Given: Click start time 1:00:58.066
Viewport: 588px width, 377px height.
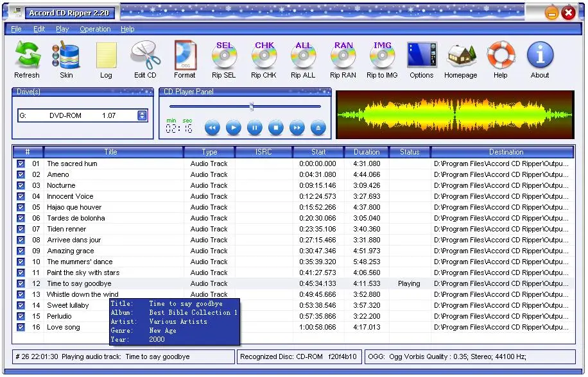Looking at the screenshot, I should [x=317, y=327].
